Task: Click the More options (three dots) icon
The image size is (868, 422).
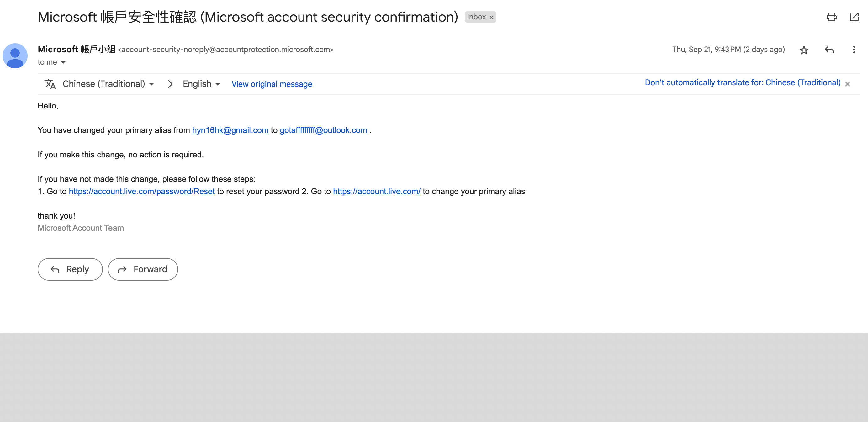Action: click(x=854, y=50)
